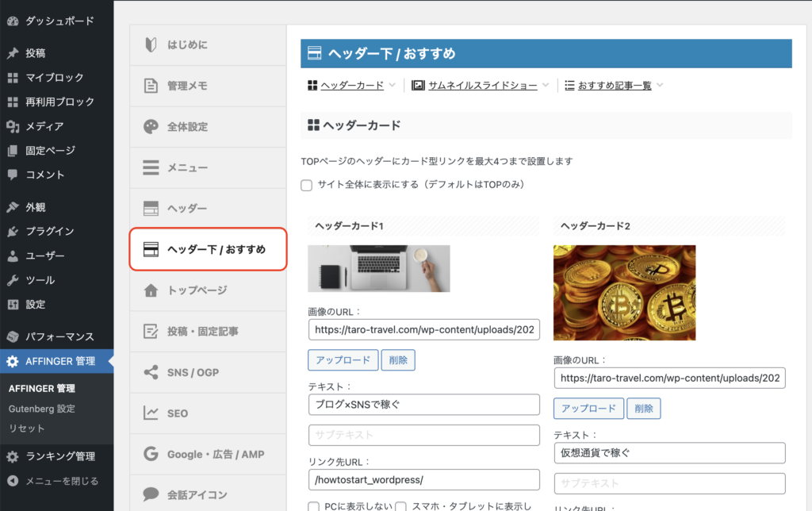
Task: Click the paintbrush icon beside 外観
Action: 13,207
